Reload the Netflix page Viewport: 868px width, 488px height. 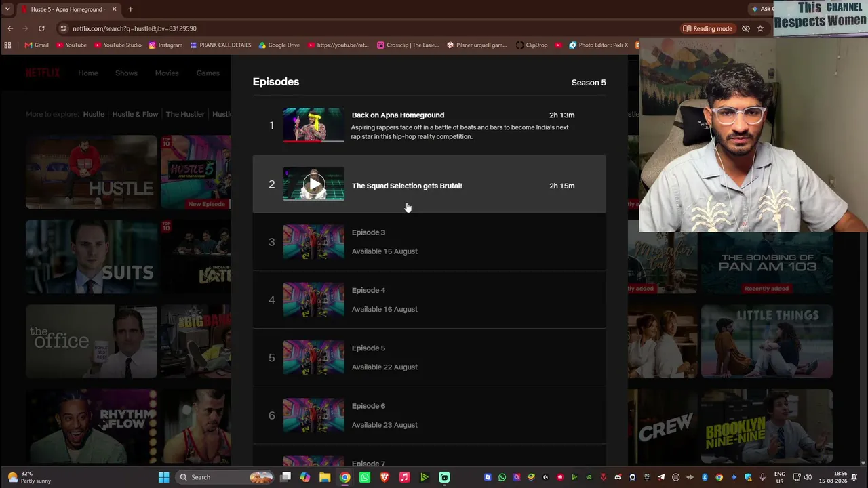tap(41, 28)
